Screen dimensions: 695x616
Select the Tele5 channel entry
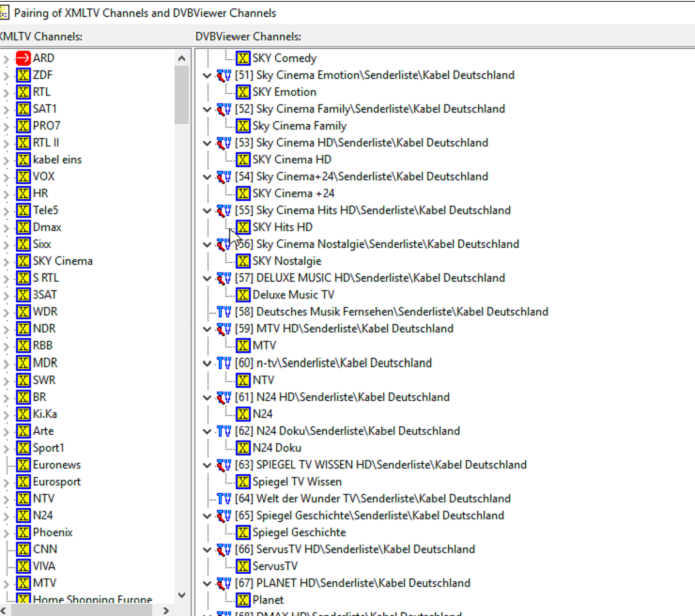pyautogui.click(x=46, y=210)
